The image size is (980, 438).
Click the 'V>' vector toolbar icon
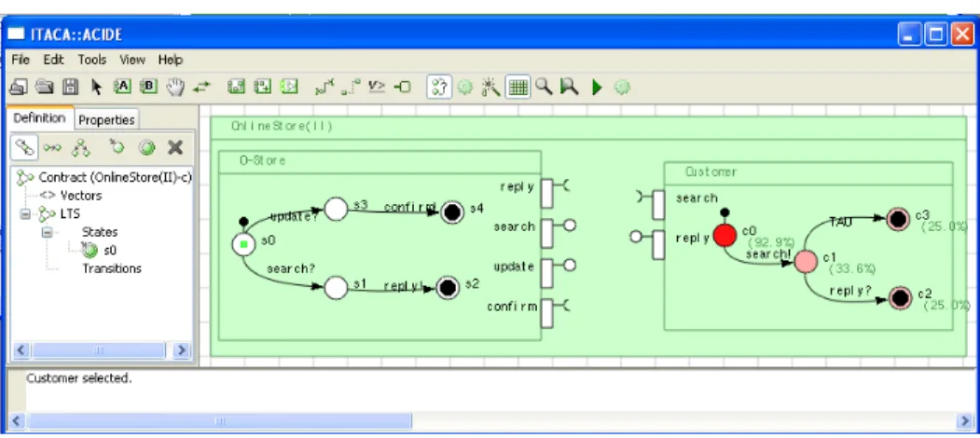(x=377, y=87)
